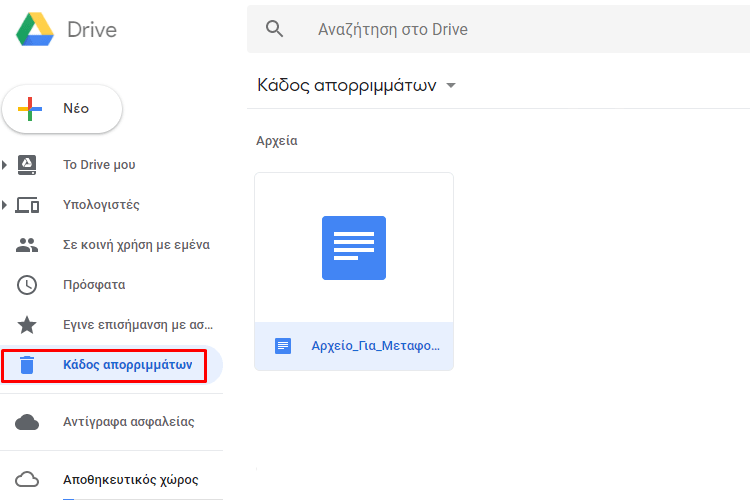Click the star icon in sidebar
Image resolution: width=750 pixels, height=500 pixels.
[x=27, y=325]
